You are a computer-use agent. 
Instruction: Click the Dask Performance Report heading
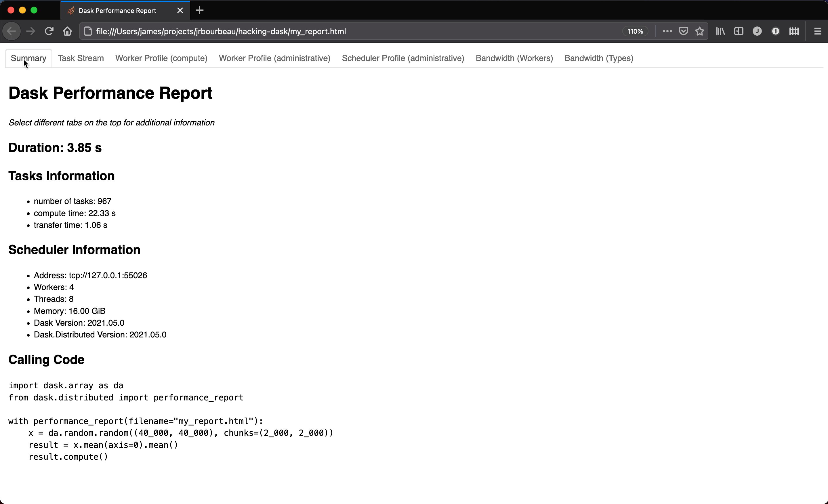[x=110, y=93]
